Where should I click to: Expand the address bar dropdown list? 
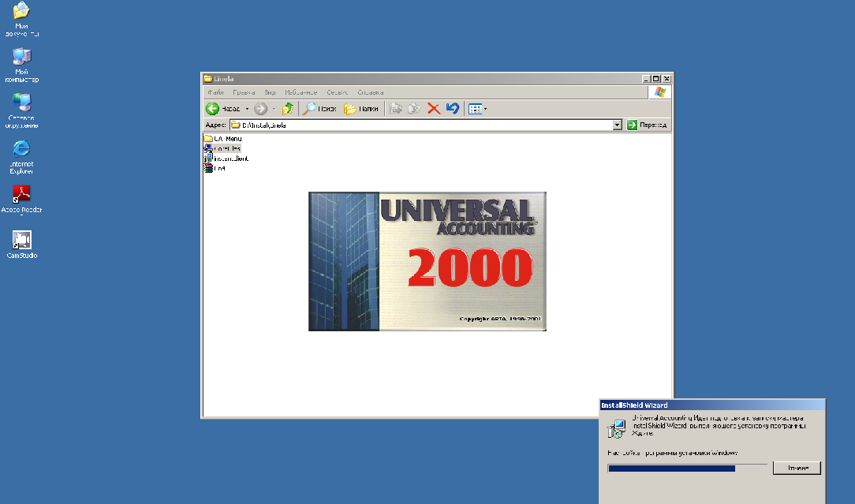pyautogui.click(x=617, y=125)
